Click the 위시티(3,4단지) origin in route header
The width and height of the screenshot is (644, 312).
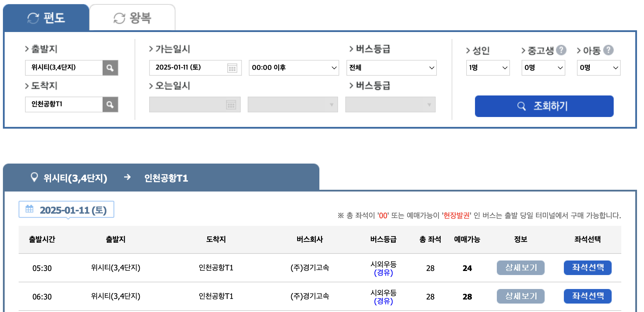tap(75, 178)
